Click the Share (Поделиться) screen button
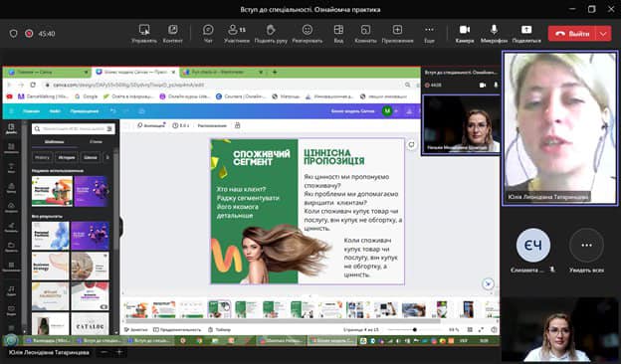The height and width of the screenshot is (364, 621). coord(526,34)
